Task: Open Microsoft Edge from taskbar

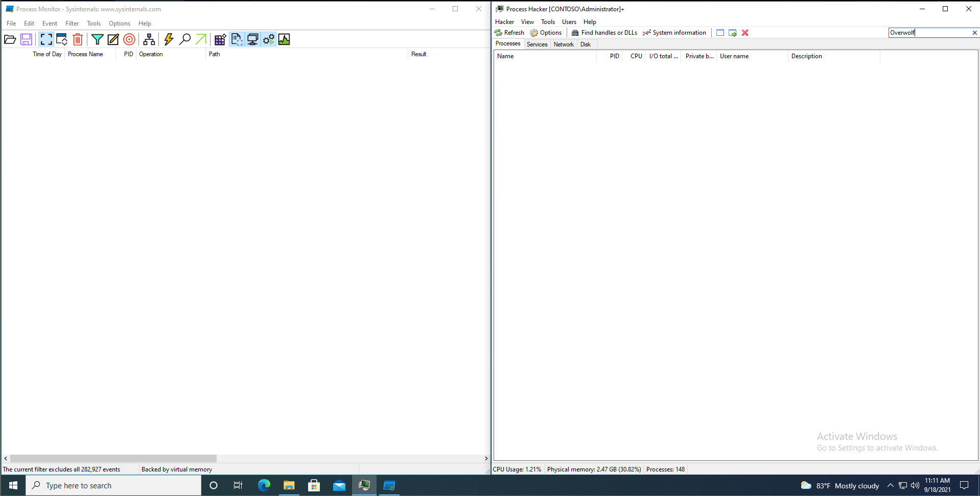Action: click(x=264, y=485)
